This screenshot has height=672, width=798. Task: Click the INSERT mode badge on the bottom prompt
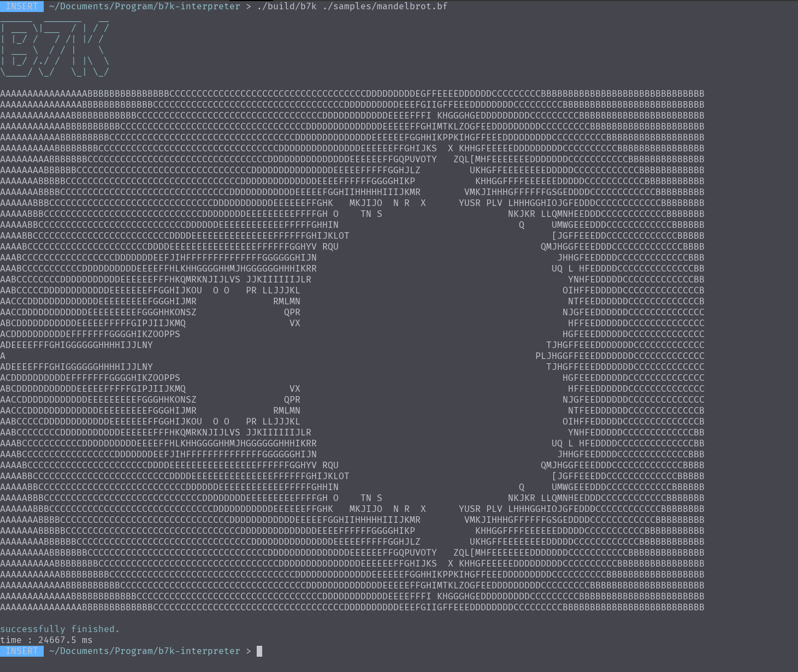tap(22, 651)
